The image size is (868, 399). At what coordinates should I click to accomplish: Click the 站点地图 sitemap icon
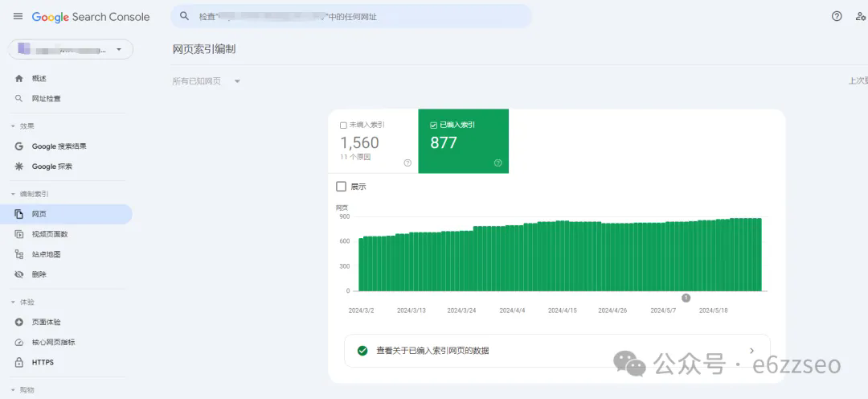[x=18, y=254]
